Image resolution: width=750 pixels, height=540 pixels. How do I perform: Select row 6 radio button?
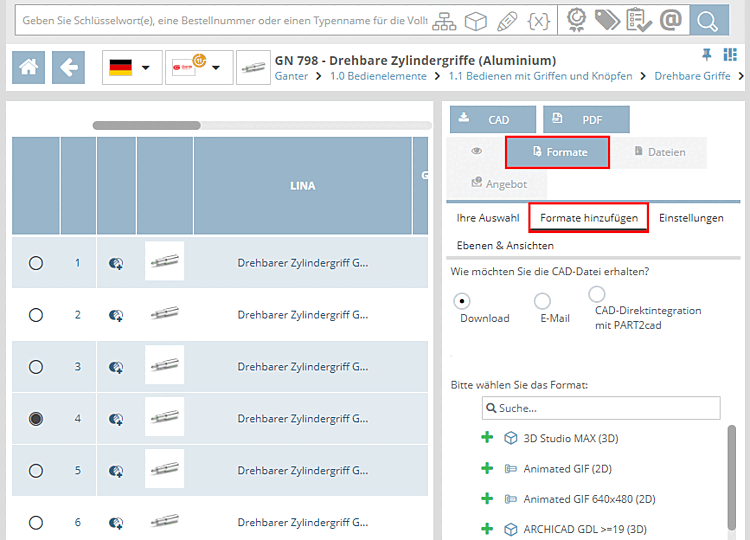click(x=36, y=523)
